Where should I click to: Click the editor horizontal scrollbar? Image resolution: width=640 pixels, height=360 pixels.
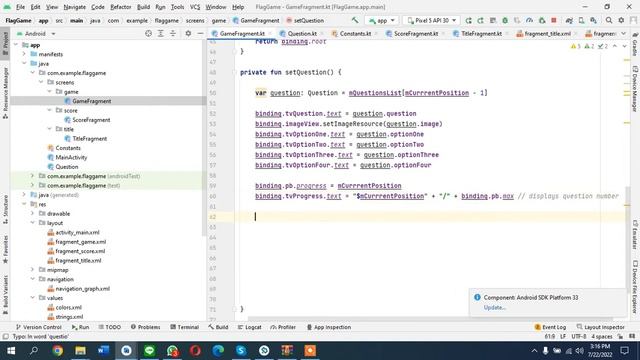coord(430,318)
